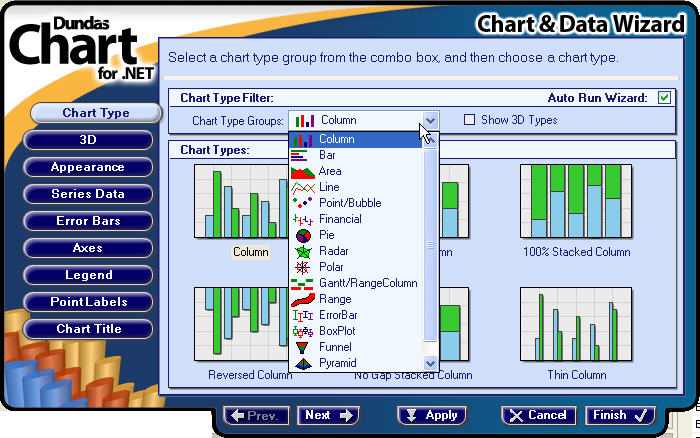Choose BoxPlot chart group entry
700x438 pixels.
coord(356,332)
